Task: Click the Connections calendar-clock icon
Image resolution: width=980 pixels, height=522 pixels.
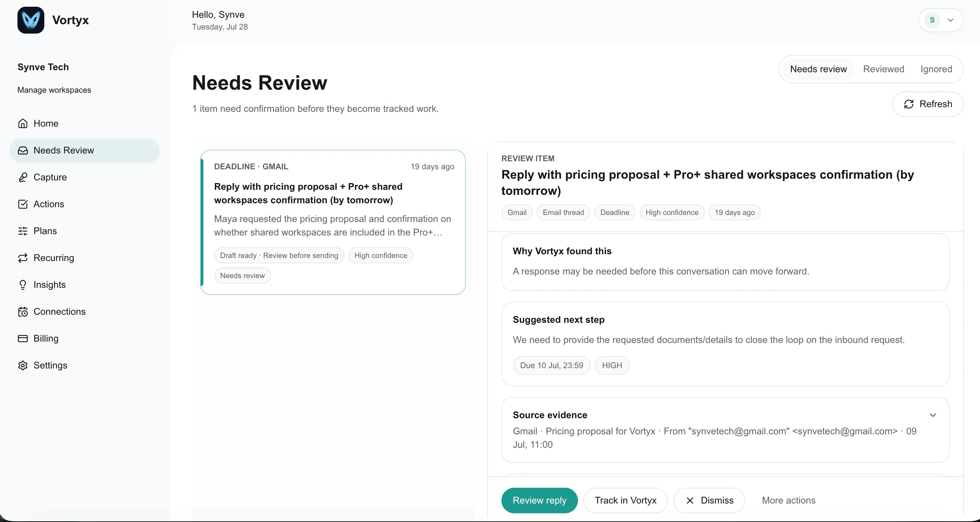Action: [23, 312]
